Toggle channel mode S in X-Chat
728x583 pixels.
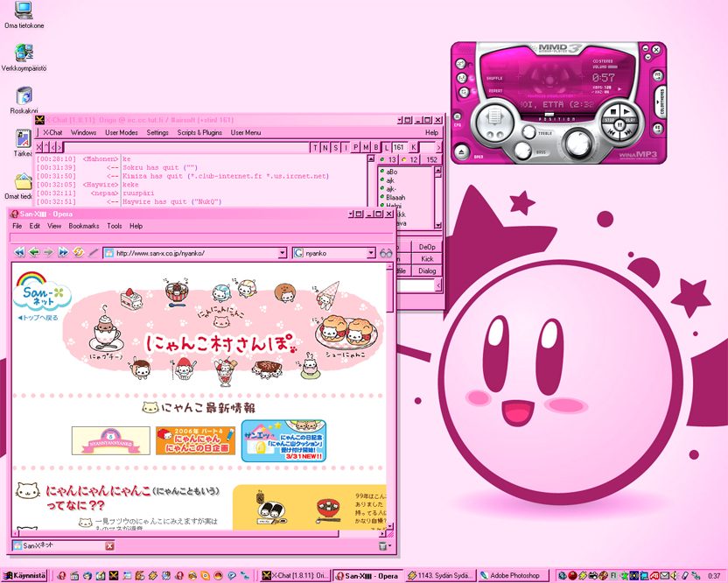[x=335, y=147]
